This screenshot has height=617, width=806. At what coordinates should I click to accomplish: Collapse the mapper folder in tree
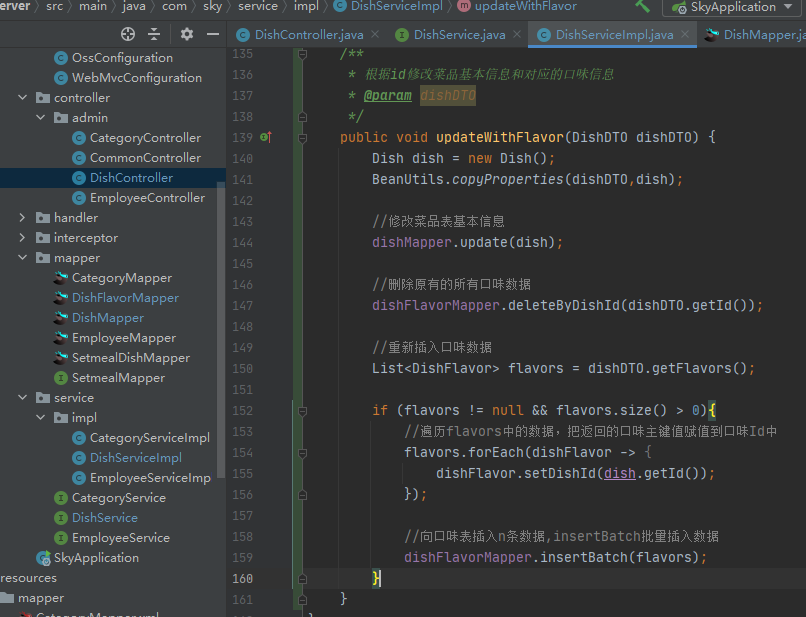click(23, 258)
